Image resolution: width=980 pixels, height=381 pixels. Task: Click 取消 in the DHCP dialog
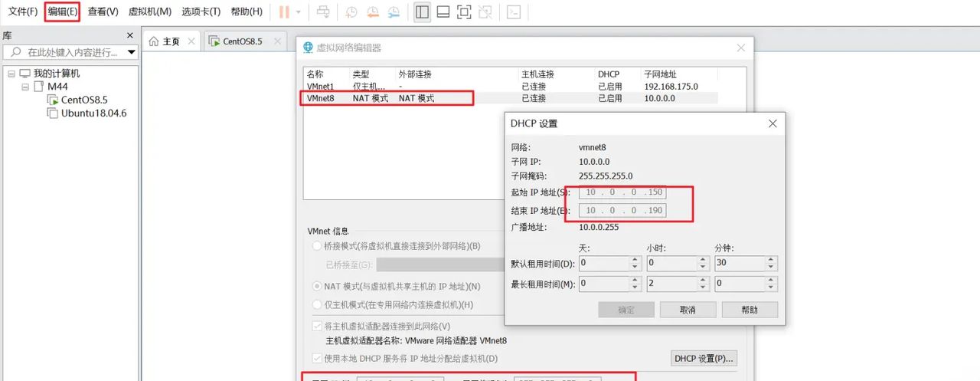point(688,310)
